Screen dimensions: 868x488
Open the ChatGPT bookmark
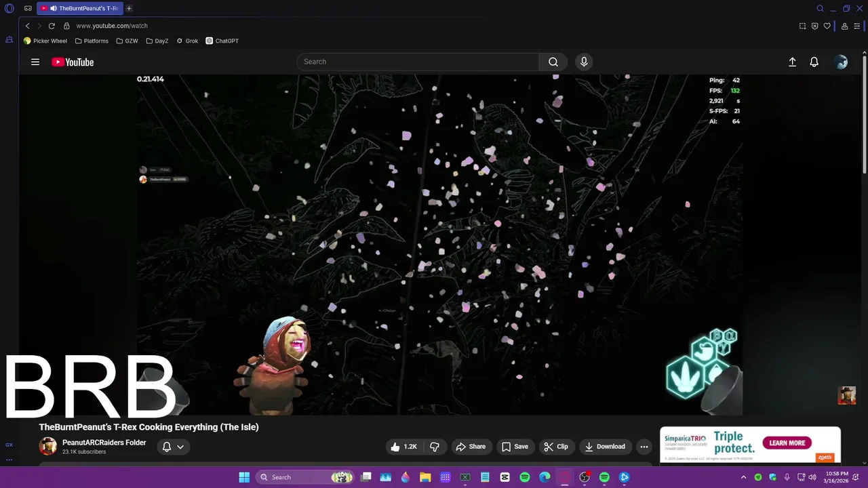222,41
